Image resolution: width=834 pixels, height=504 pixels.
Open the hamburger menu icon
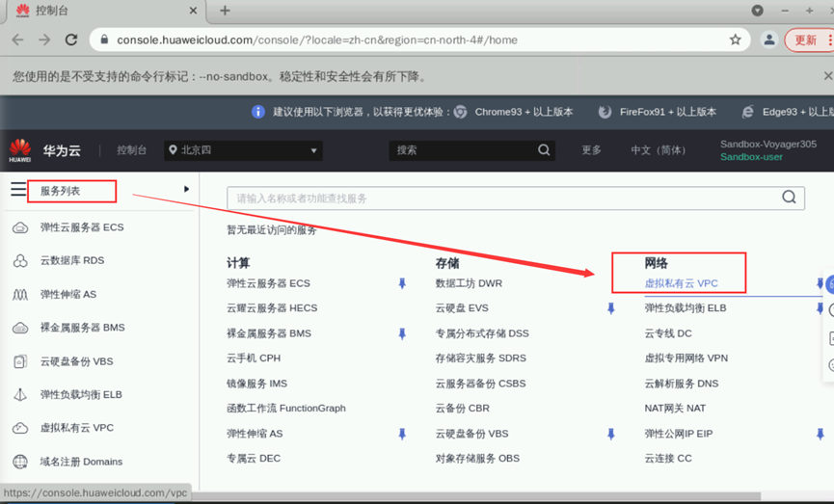point(18,189)
